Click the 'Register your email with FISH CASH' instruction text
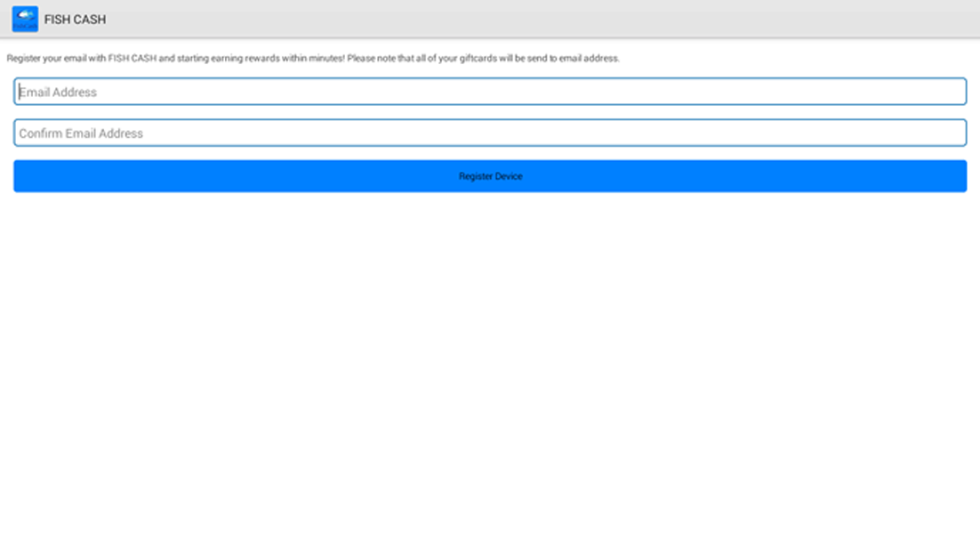The width and height of the screenshot is (980, 558). 313,58
